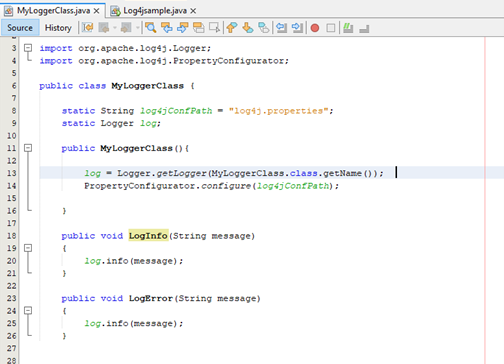This screenshot has width=504, height=364.
Task: Collapse the LogError method fold
Action: click(28, 311)
